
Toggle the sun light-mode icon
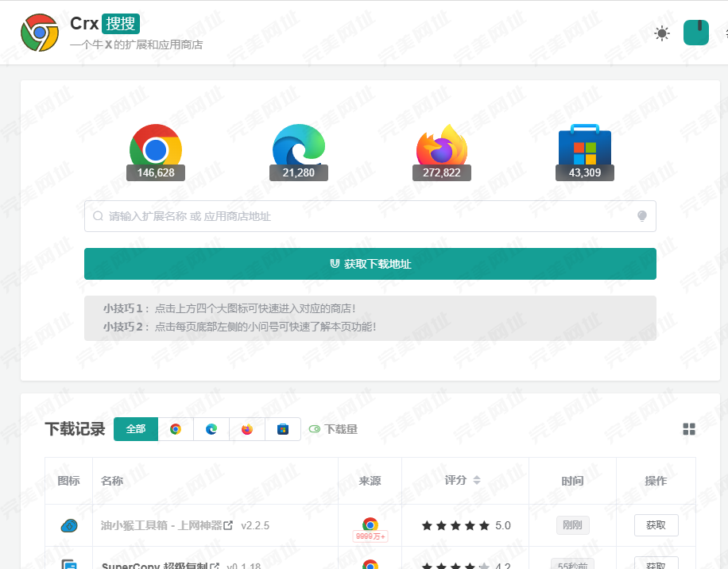(661, 33)
